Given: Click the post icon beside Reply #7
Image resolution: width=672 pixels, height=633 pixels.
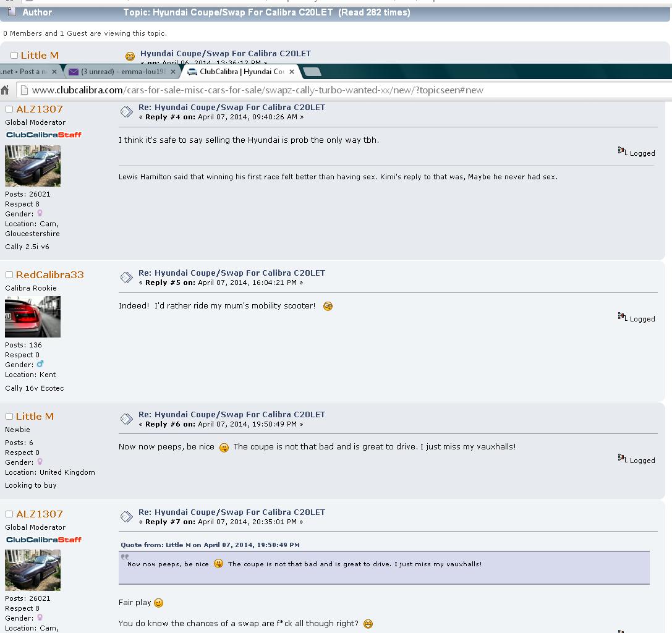Looking at the screenshot, I should tap(126, 517).
